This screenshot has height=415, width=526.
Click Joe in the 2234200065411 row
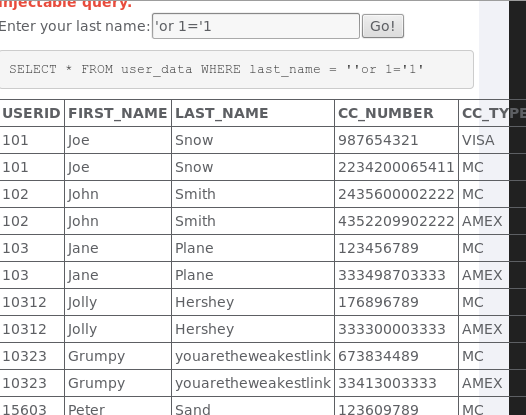click(x=79, y=168)
